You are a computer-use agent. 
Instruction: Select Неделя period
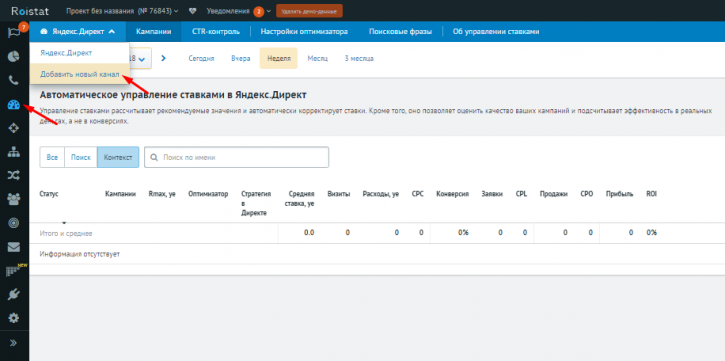(278, 59)
